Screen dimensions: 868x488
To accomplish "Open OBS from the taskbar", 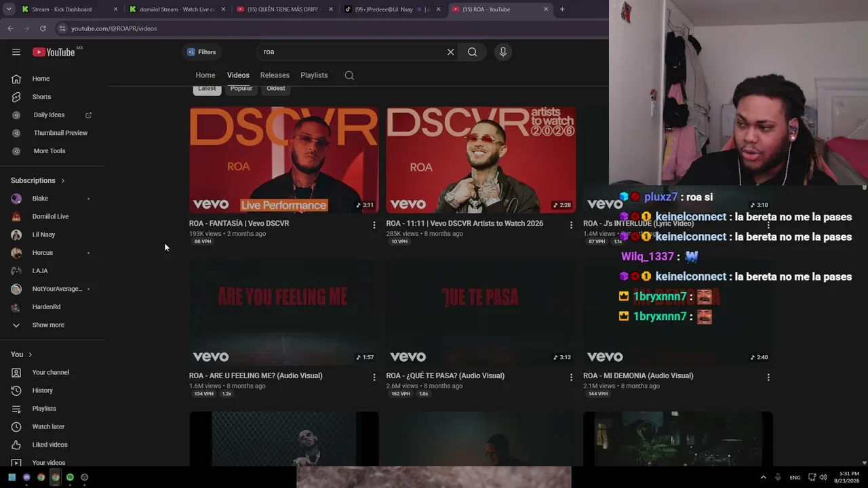I will 84,477.
